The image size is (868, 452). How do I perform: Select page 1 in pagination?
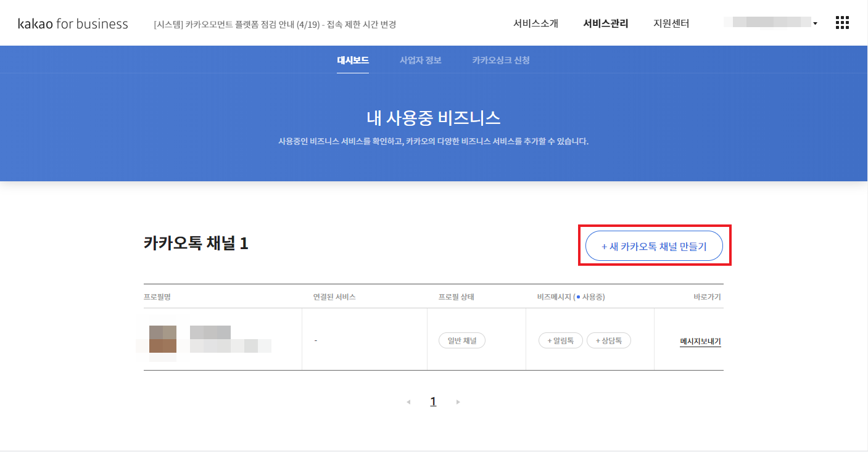(433, 402)
